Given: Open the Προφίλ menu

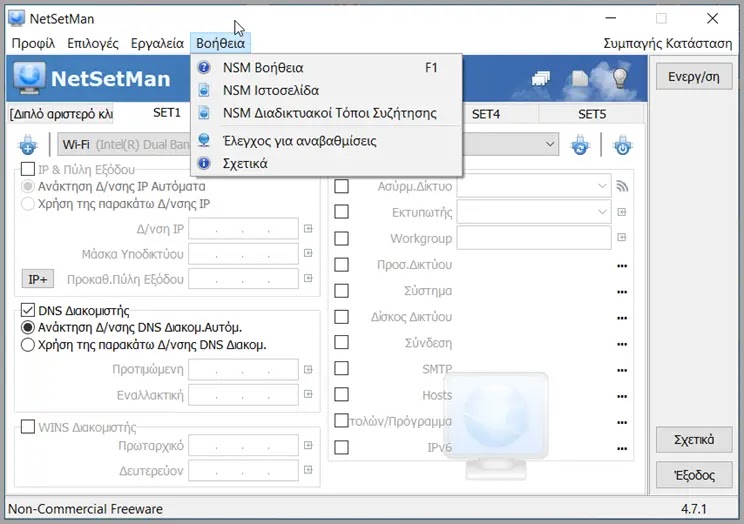Looking at the screenshot, I should pyautogui.click(x=33, y=43).
